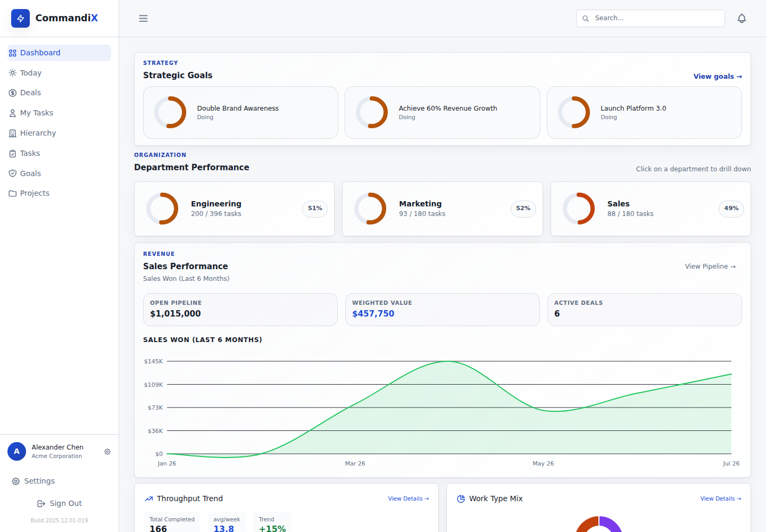This screenshot has width=766, height=532.
Task: Open Throughput Trend View Details
Action: tap(409, 499)
